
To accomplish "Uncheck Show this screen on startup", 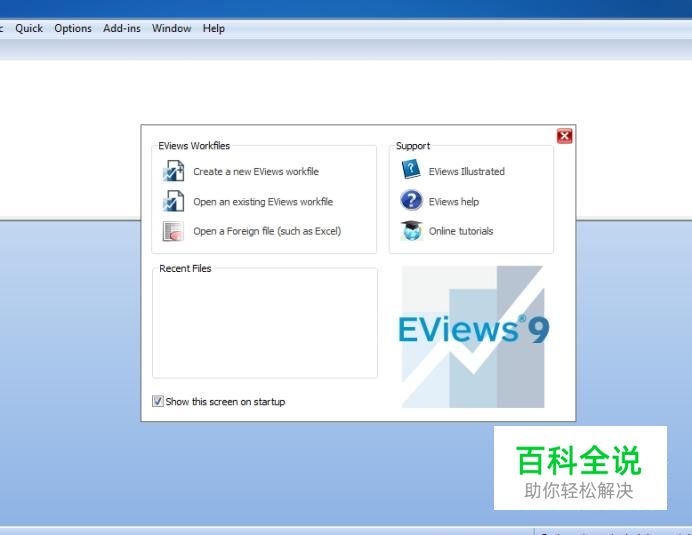I will click(158, 401).
